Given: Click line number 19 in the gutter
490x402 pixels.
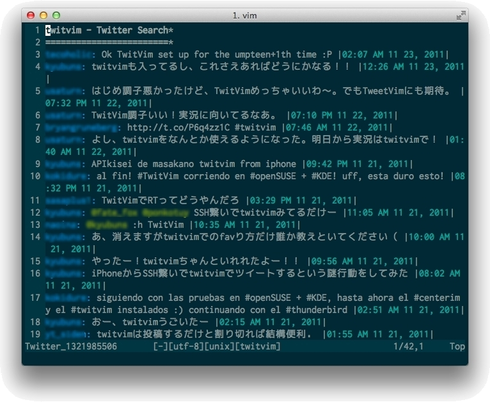Looking at the screenshot, I should (35, 334).
